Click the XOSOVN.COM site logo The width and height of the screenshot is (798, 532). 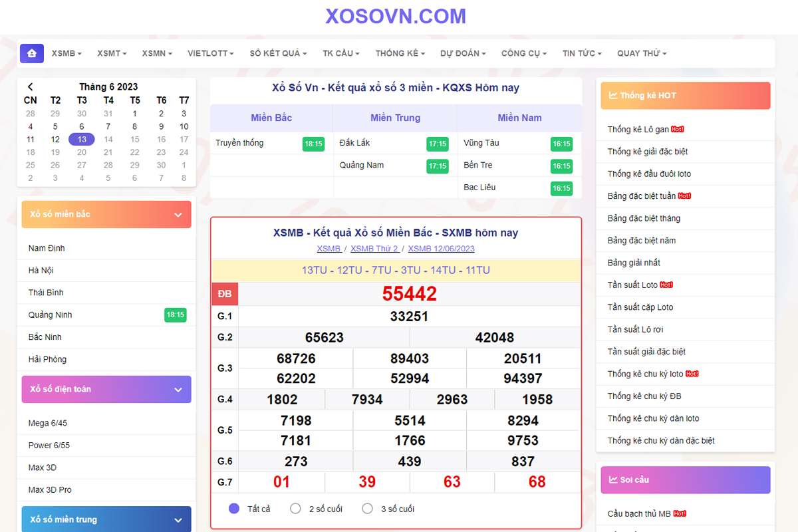coord(396,16)
